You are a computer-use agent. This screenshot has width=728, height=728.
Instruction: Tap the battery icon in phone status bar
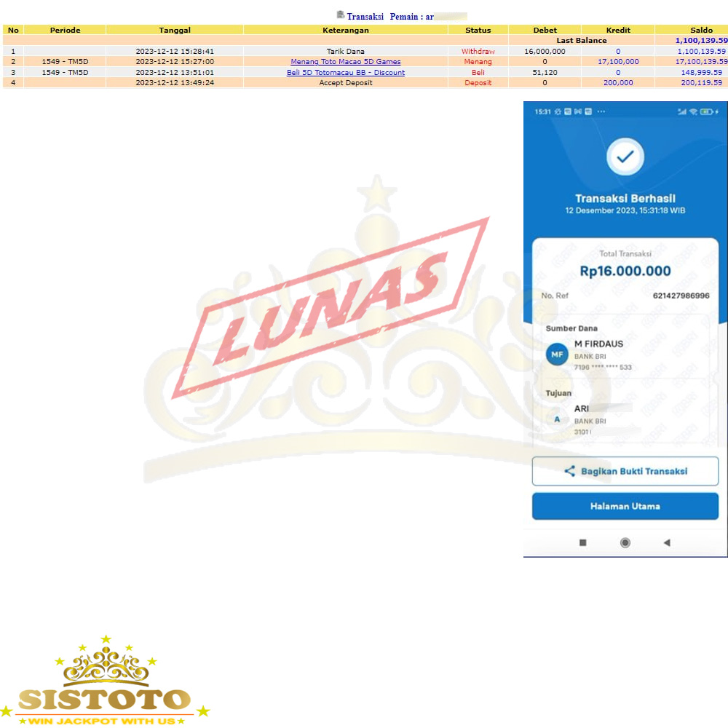pyautogui.click(x=707, y=111)
